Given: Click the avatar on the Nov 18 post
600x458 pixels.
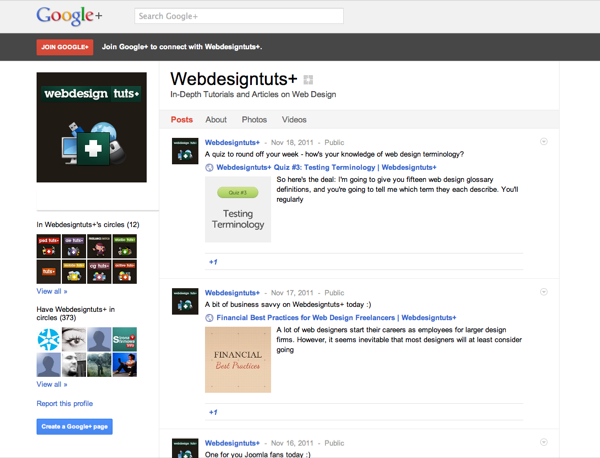Looking at the screenshot, I should (185, 151).
